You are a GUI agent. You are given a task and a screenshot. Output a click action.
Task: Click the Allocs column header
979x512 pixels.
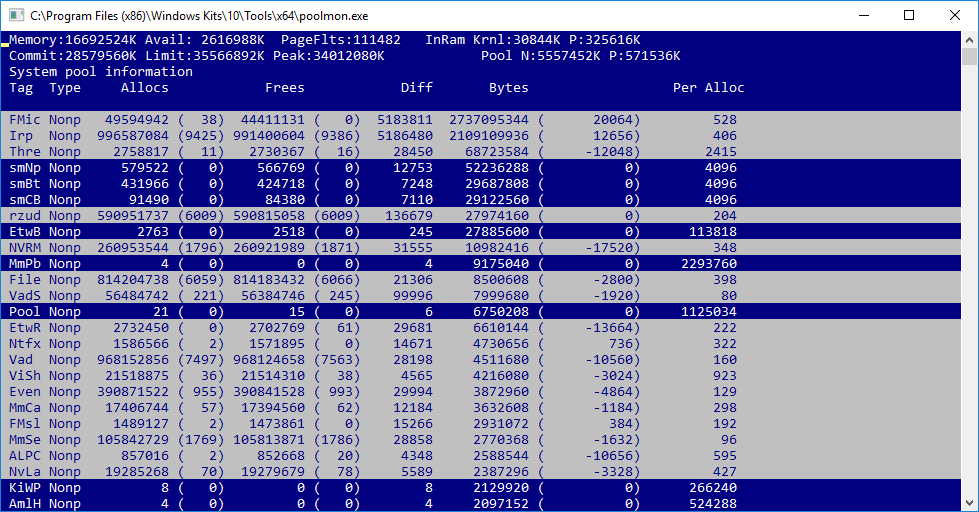(145, 87)
